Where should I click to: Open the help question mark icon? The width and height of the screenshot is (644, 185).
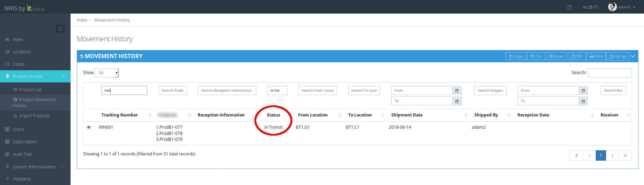pyautogui.click(x=569, y=7)
